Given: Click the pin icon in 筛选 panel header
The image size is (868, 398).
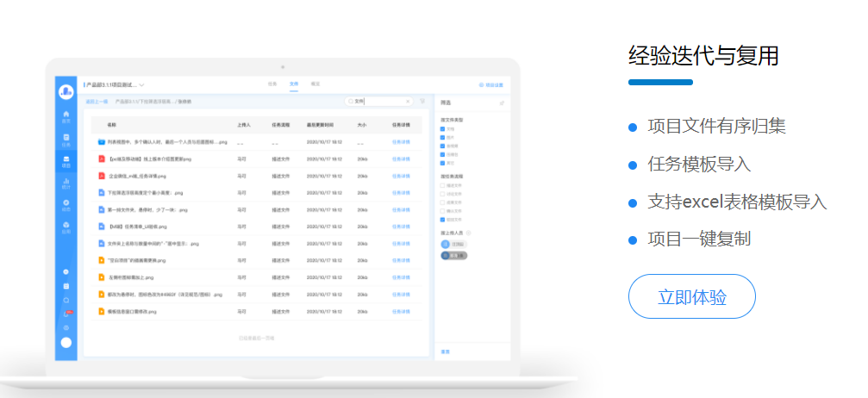Looking at the screenshot, I should point(502,103).
